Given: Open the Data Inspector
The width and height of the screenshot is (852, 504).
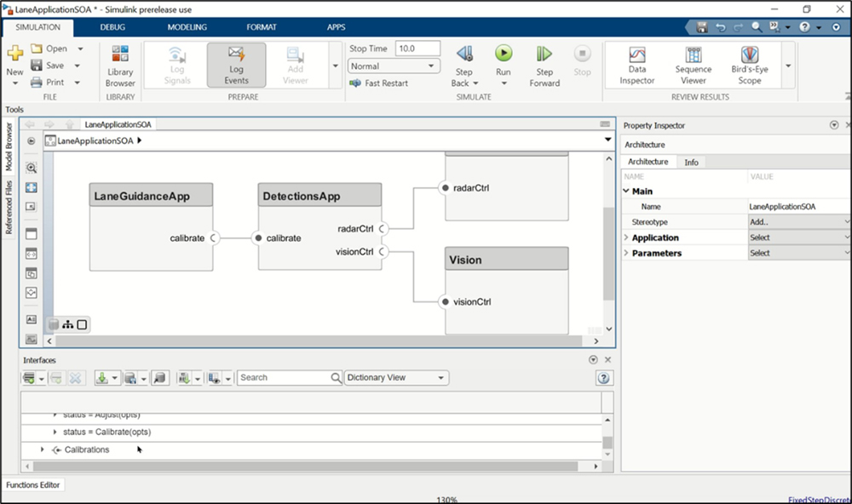Looking at the screenshot, I should tap(636, 66).
